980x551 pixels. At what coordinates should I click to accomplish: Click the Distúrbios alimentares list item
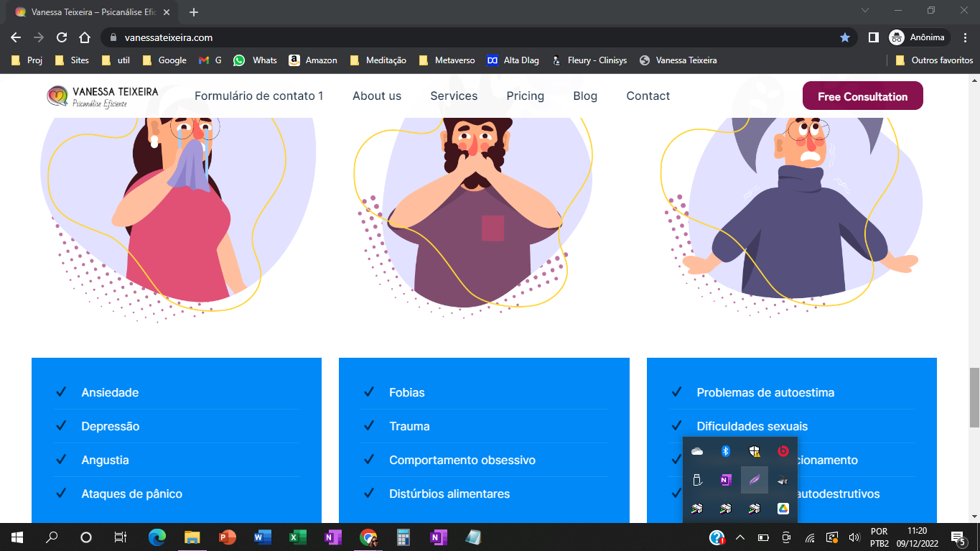449,494
